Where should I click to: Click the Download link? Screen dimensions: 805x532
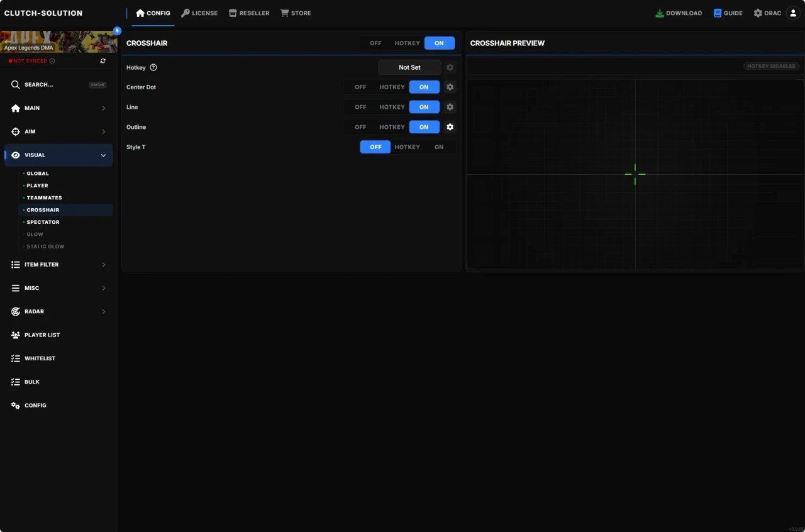tap(679, 13)
